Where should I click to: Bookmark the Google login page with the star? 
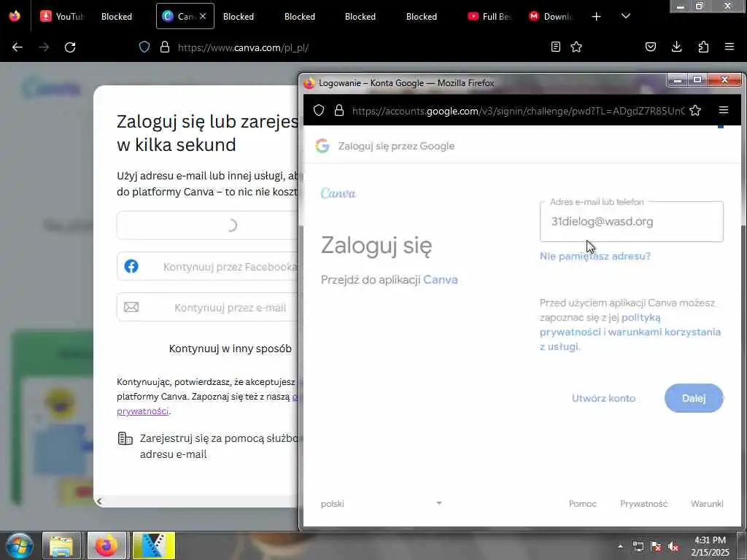pos(695,111)
